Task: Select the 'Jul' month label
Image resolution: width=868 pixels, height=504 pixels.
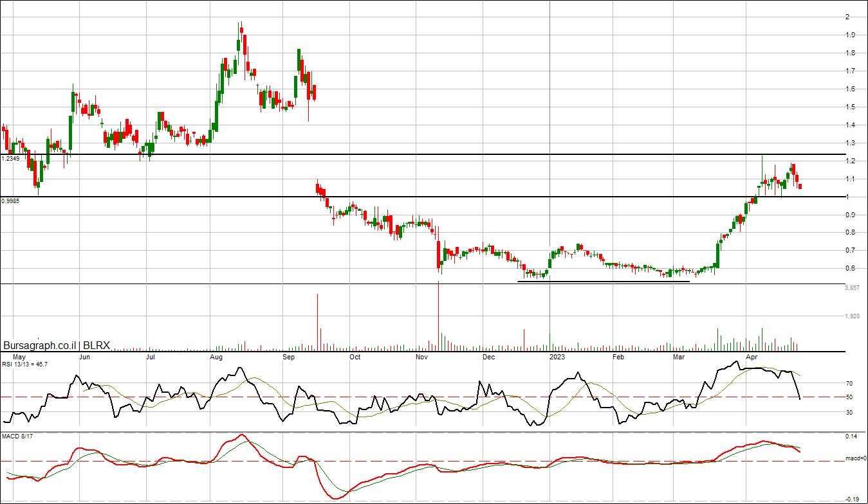Action: [x=151, y=356]
